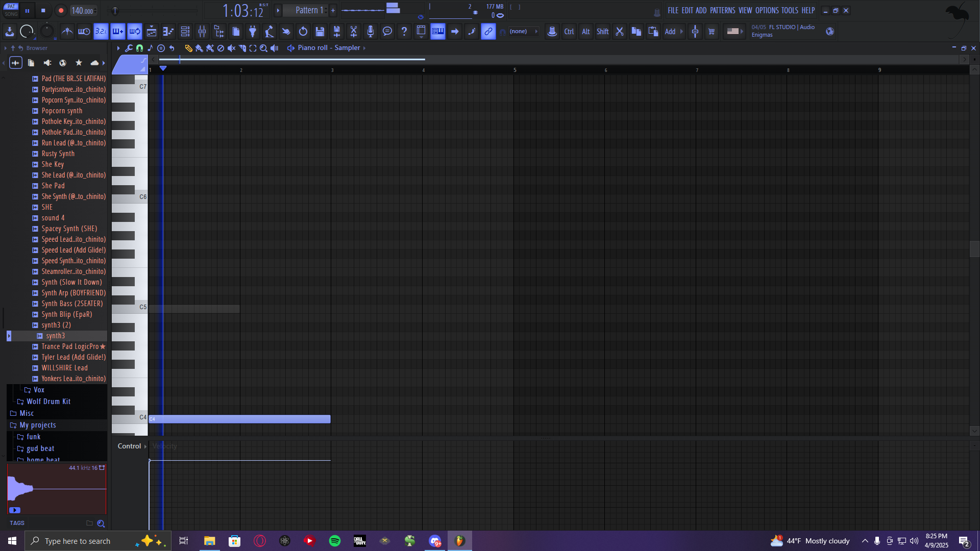Expand the My projects folder
980x551 pixels.
coord(38,425)
